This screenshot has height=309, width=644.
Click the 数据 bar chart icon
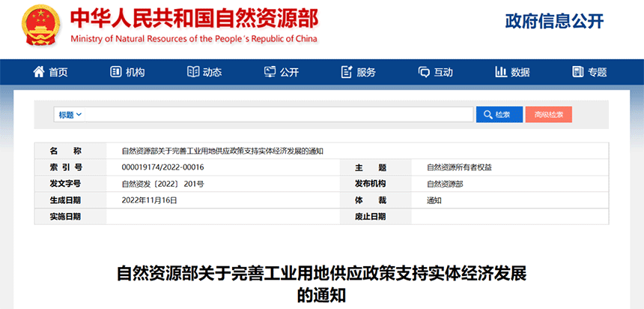coord(501,72)
